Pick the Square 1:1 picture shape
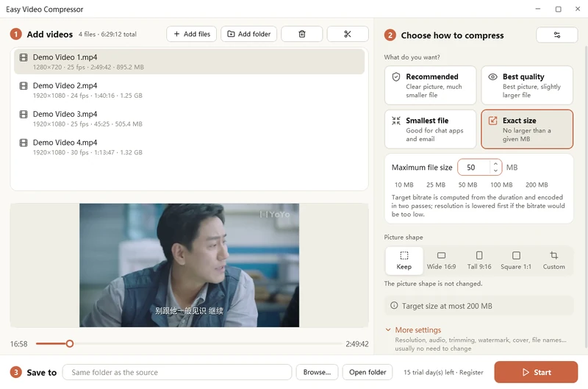588x389 pixels. (516, 260)
